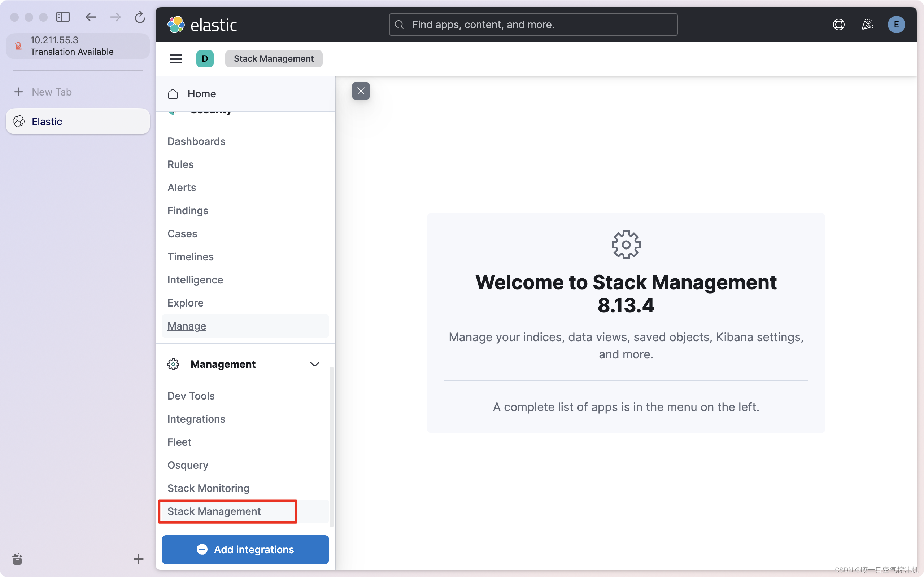Dismiss the panel with the X button
The width and height of the screenshot is (924, 577).
(x=361, y=91)
